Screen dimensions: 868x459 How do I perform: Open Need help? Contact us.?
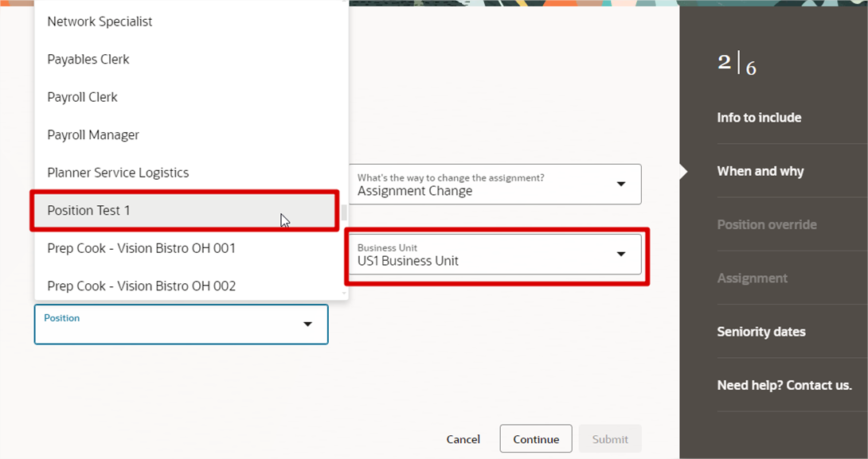pyautogui.click(x=784, y=386)
